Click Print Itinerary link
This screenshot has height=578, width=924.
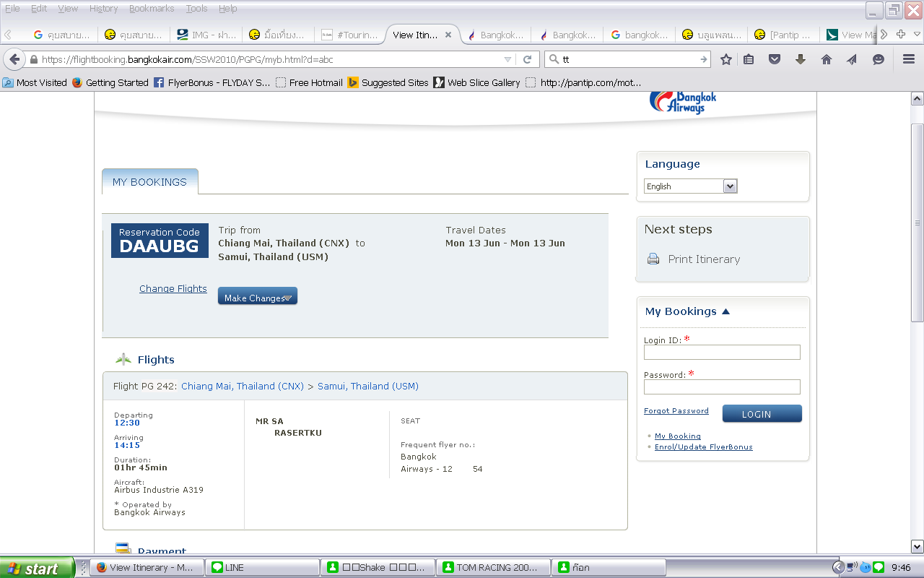(704, 259)
